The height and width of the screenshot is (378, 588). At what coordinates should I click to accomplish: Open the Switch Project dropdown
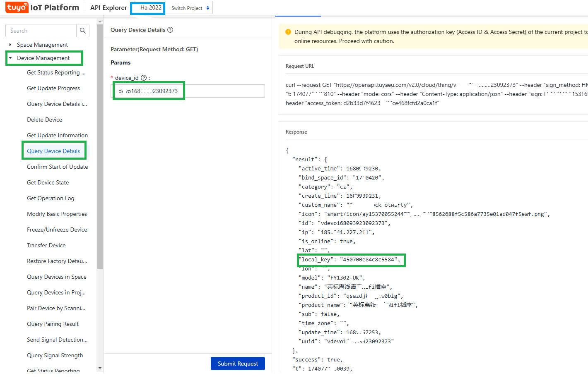(190, 8)
